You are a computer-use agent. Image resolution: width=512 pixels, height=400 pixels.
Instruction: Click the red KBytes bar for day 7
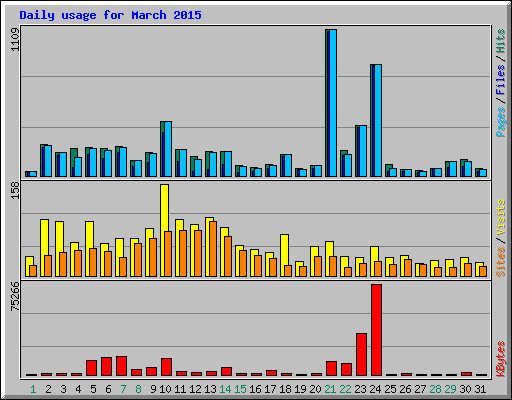click(x=121, y=366)
